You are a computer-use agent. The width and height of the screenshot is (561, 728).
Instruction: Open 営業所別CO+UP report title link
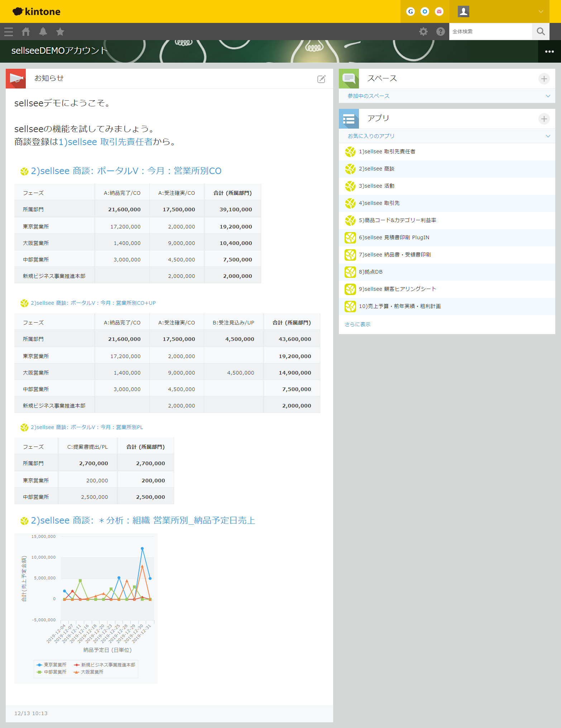(x=93, y=303)
